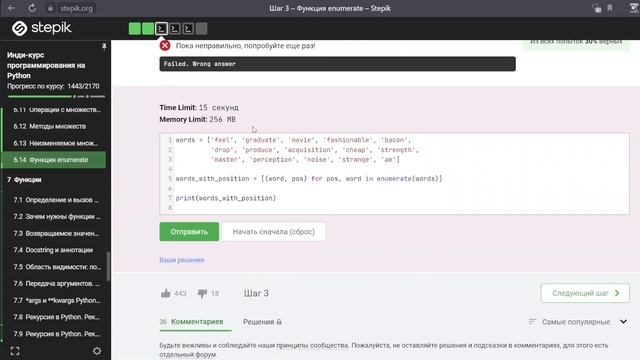Viewport: 640px width, 360px height.
Task: Open lesson 7.6 Передача аргументов
Action: pos(57,283)
